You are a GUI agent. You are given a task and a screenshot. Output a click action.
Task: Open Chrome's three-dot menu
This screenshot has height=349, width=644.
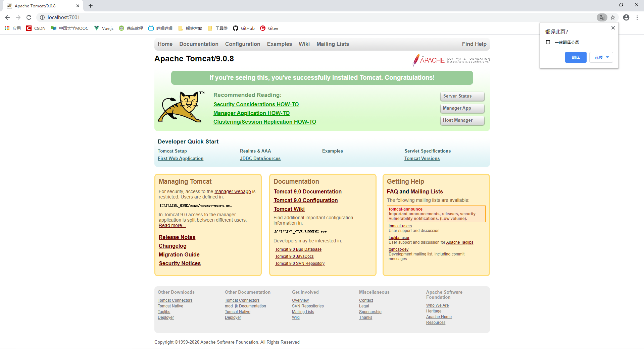[x=637, y=17]
